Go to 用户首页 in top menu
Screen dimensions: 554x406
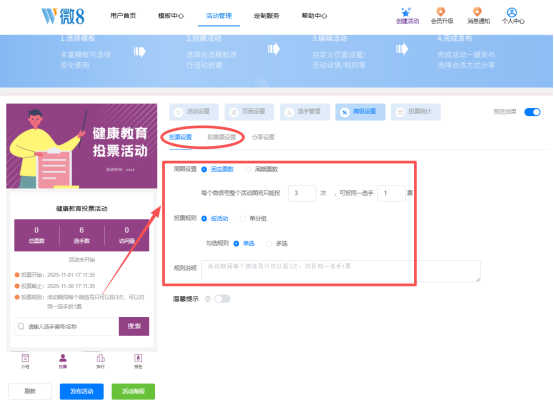[123, 16]
